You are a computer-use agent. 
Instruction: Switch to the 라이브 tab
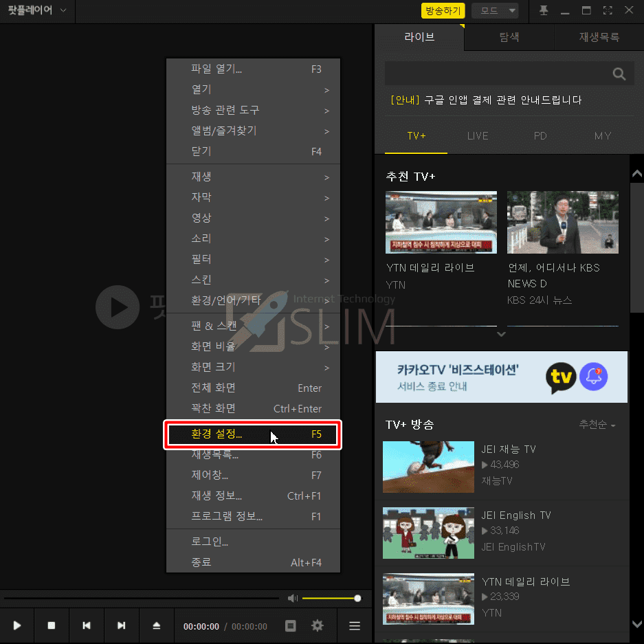[419, 37]
